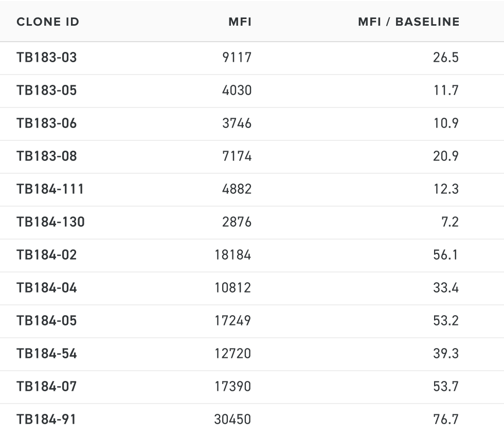Select clone TB183-03 row label
This screenshot has width=504, height=437.
click(46, 57)
